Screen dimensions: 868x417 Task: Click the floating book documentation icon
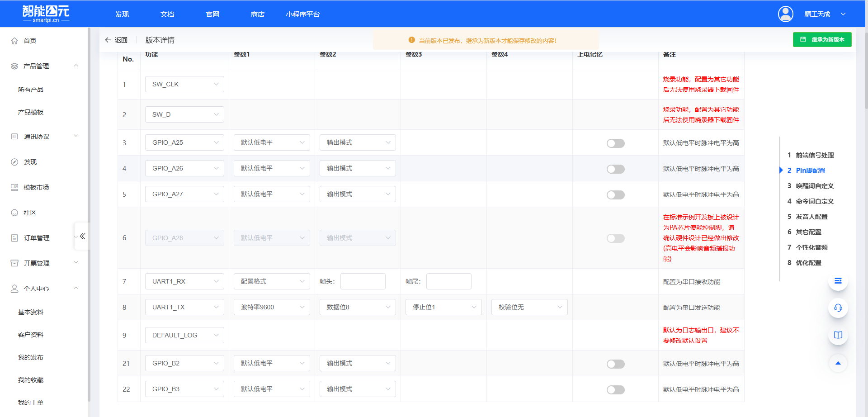tap(838, 335)
